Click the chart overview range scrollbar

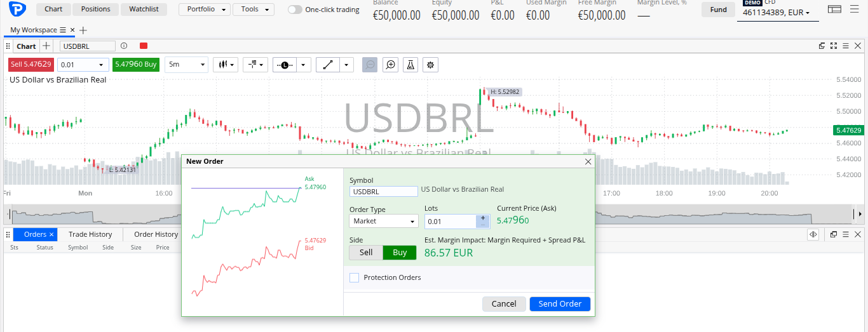(434, 215)
